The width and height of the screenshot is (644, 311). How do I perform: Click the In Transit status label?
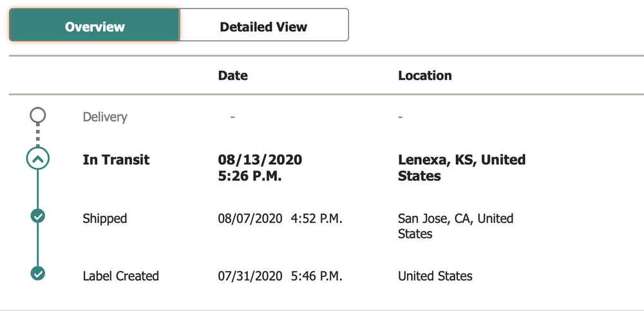tap(116, 160)
